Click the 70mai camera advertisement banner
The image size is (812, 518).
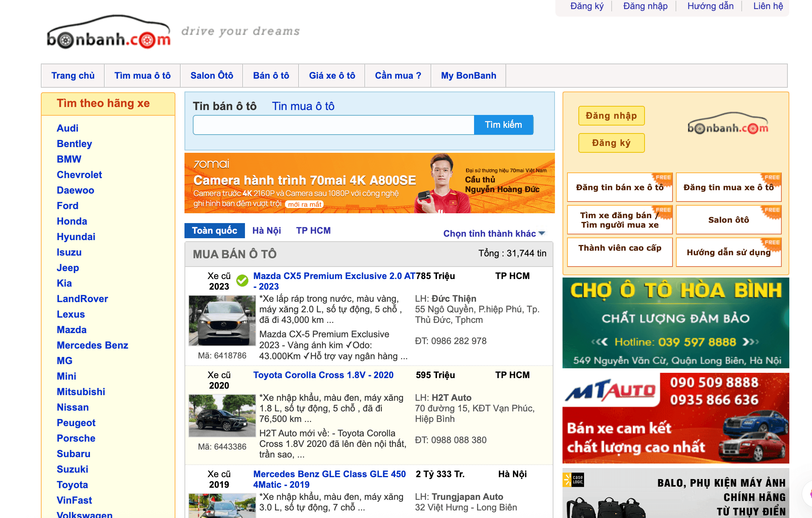click(x=369, y=183)
